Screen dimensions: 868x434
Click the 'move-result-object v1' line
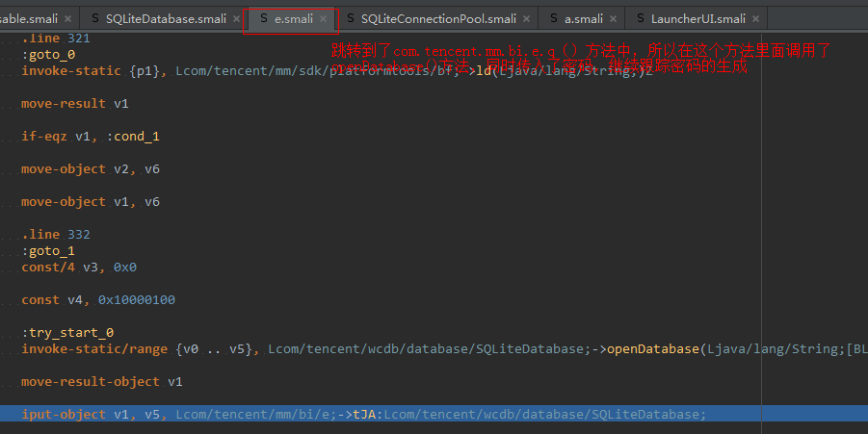102,381
